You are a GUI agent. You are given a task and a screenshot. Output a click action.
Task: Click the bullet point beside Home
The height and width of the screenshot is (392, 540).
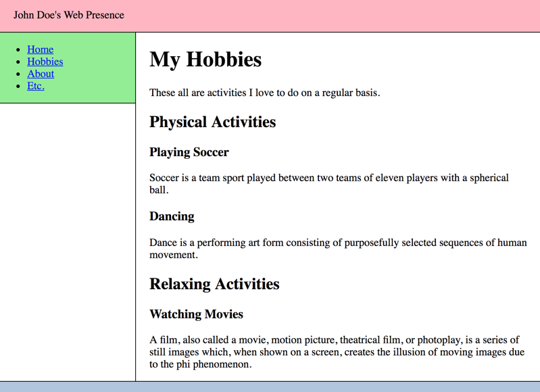pyautogui.click(x=18, y=50)
